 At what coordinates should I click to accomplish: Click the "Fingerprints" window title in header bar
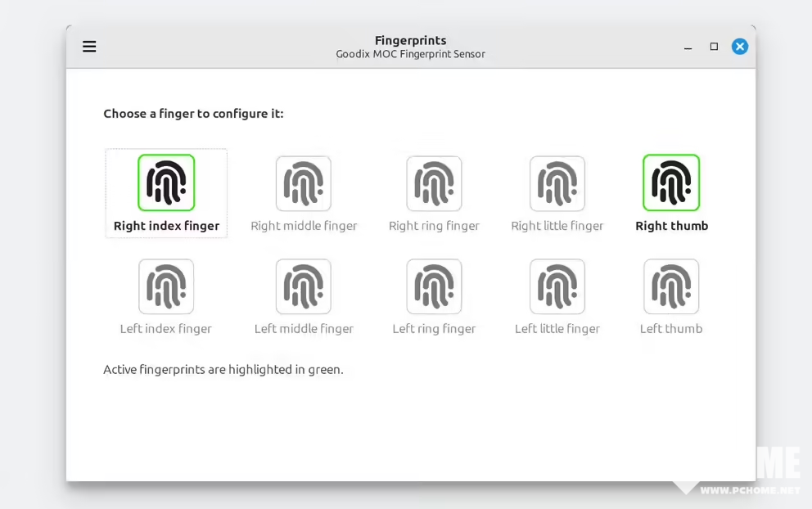tap(410, 40)
